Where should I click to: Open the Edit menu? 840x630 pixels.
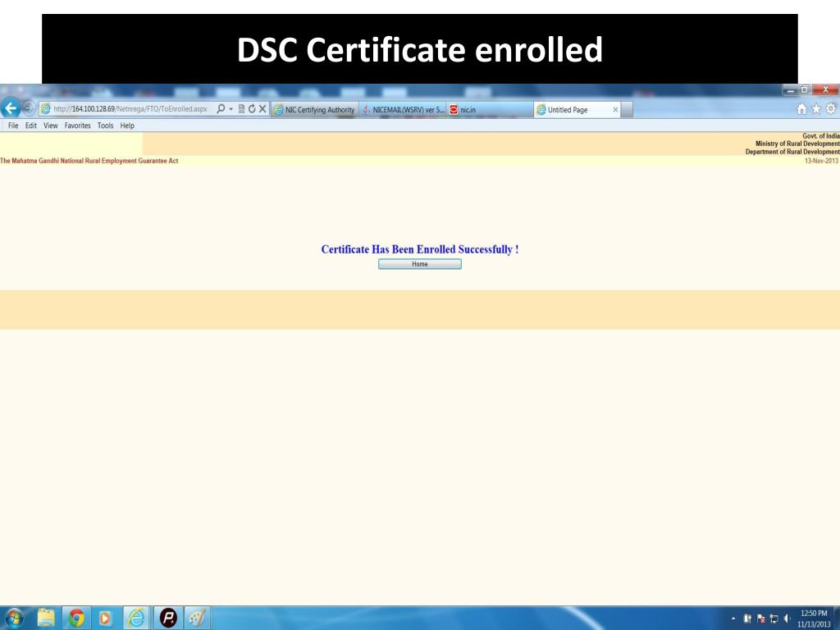pos(31,126)
